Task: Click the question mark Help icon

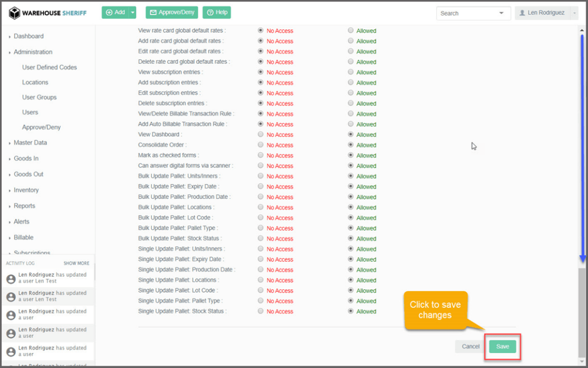Action: pos(210,13)
